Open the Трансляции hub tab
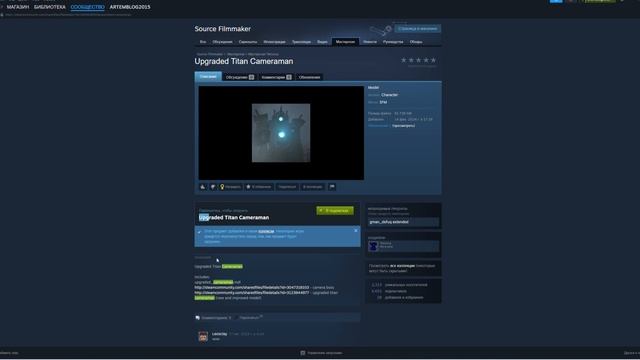 (301, 42)
